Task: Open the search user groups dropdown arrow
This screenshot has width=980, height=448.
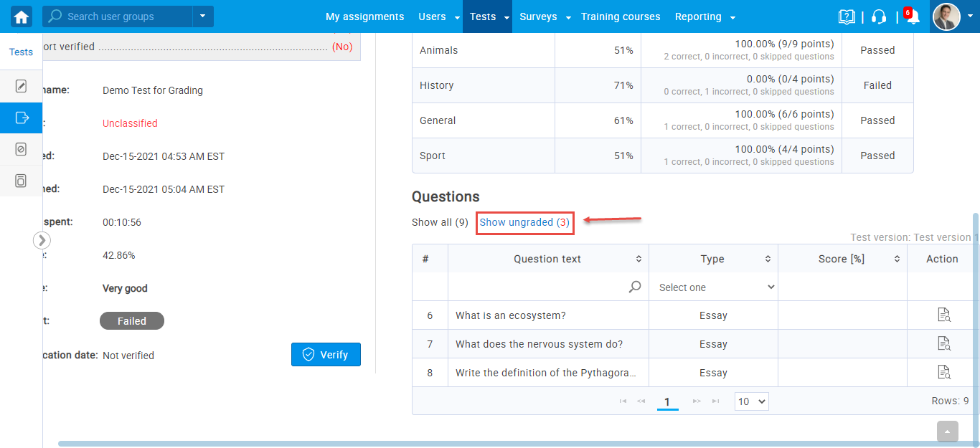Action: (203, 16)
